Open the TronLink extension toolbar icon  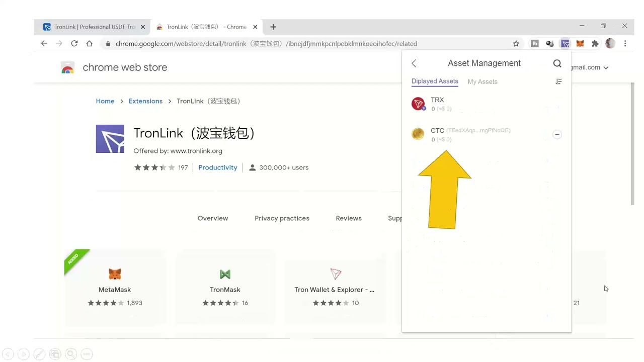[565, 44]
